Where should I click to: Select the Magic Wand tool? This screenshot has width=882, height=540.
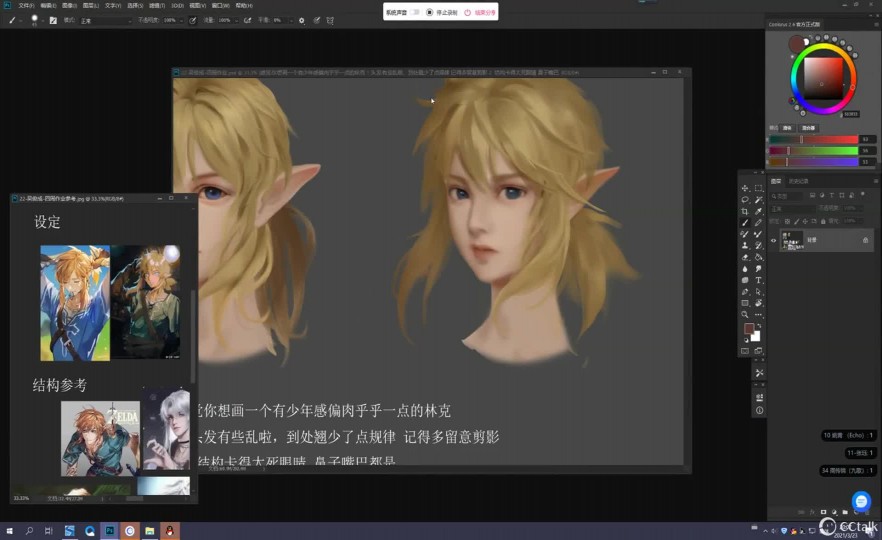pos(758,200)
